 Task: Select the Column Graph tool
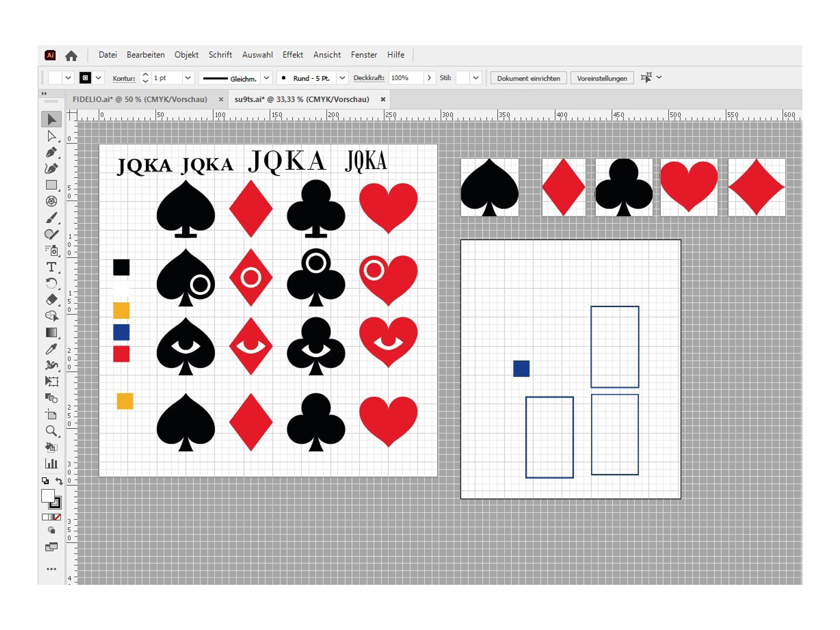pos(52,464)
